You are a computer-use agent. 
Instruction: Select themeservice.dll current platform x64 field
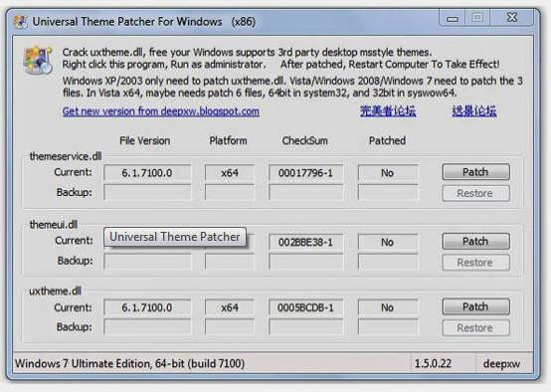(230, 173)
